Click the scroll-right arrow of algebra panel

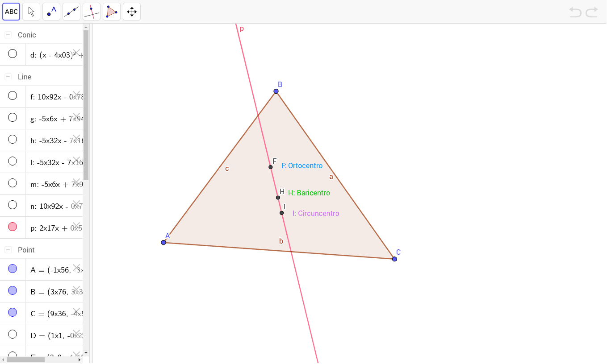point(80,360)
